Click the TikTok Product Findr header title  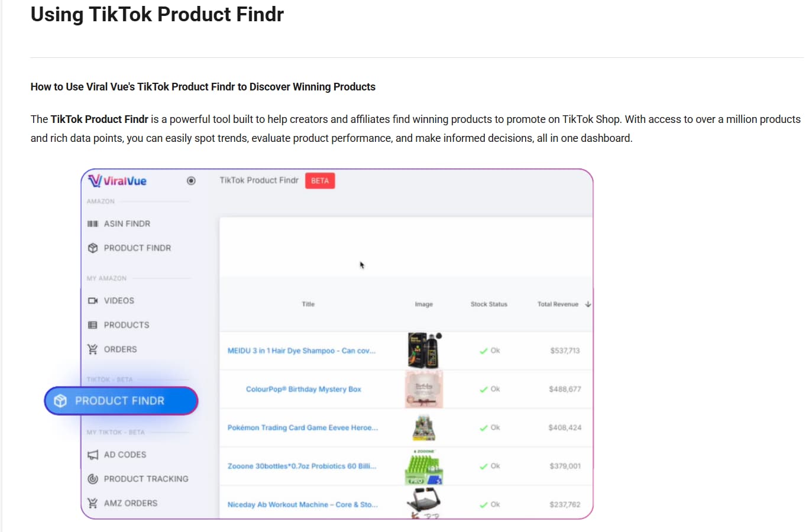coord(259,180)
